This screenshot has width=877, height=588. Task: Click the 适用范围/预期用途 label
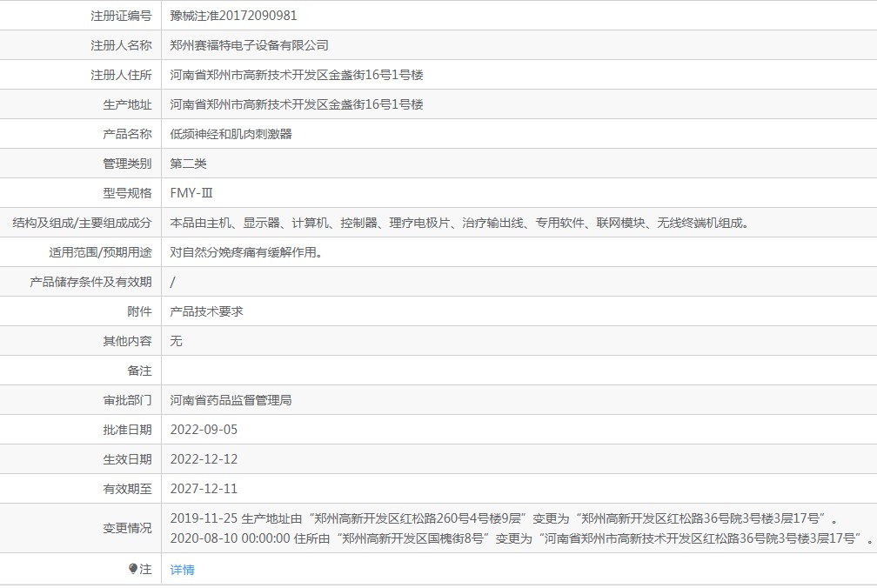101,252
